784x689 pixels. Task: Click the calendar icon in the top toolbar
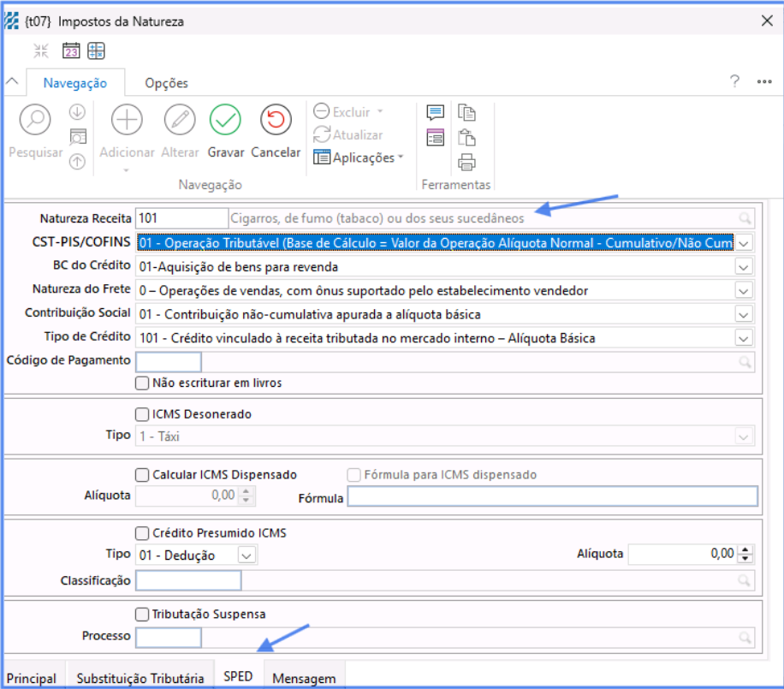[x=71, y=50]
